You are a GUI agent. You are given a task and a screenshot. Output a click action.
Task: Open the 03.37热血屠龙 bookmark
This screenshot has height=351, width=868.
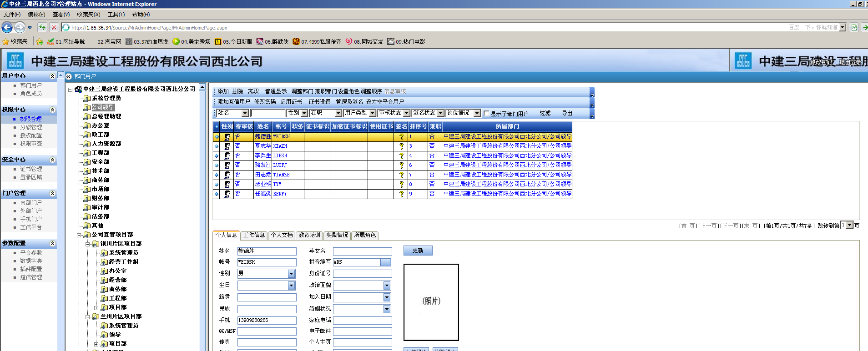pyautogui.click(x=147, y=41)
